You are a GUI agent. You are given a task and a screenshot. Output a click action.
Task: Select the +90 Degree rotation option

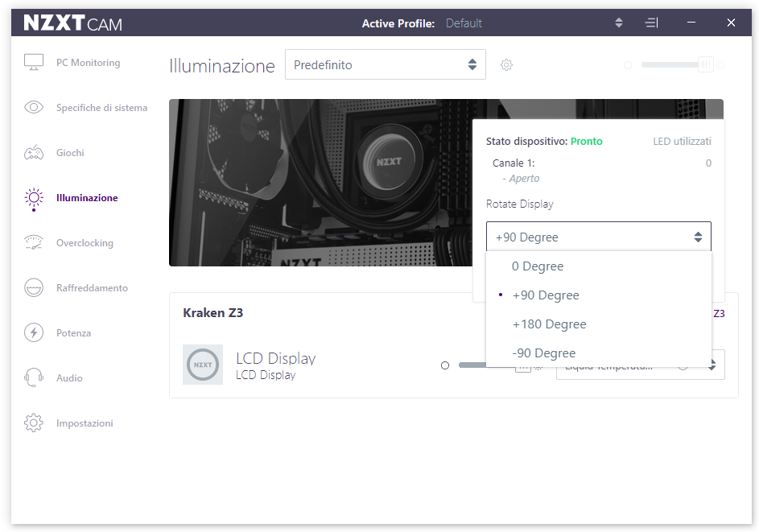(x=599, y=295)
